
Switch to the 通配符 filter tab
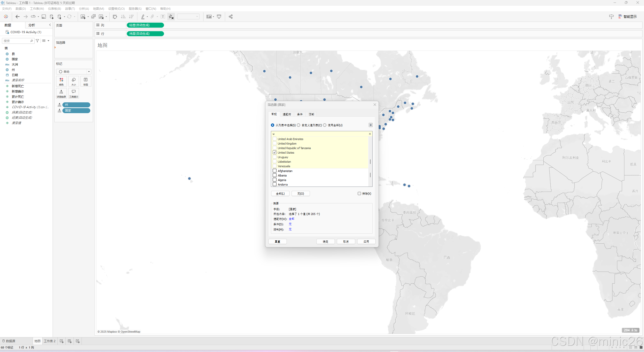(287, 114)
